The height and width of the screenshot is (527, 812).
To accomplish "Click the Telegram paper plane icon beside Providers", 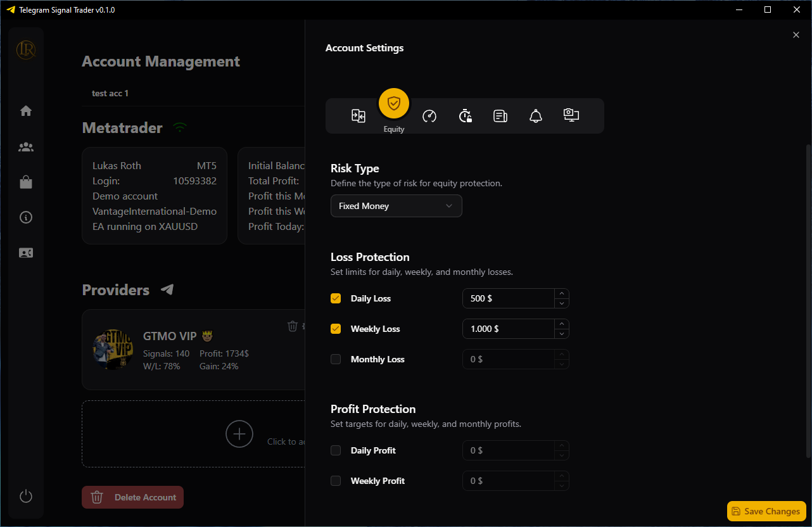I will (x=167, y=289).
